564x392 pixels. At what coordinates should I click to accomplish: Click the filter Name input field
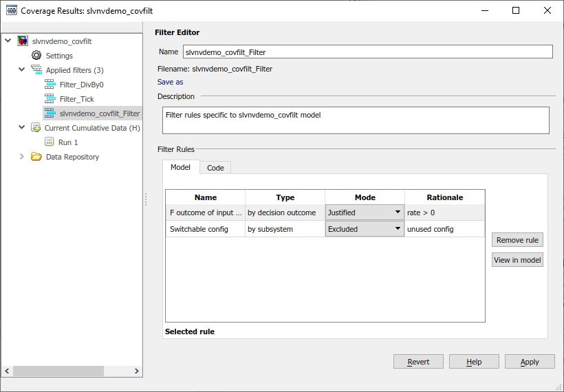[367, 52]
